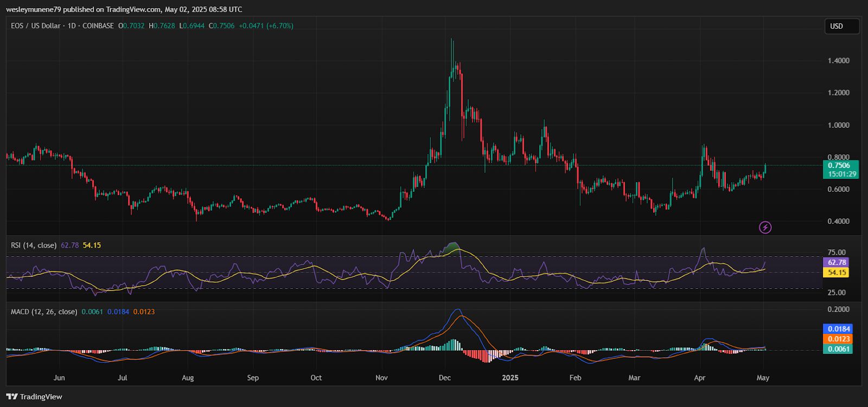Click the blue 0.0184 MACD value tag

838,329
